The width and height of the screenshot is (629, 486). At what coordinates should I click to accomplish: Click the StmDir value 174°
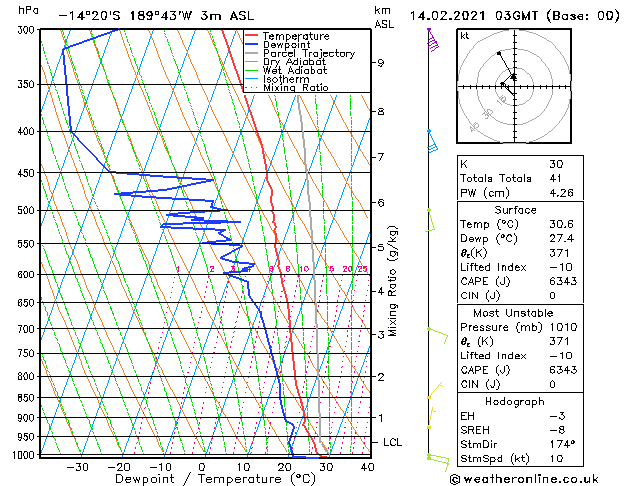coord(562,444)
